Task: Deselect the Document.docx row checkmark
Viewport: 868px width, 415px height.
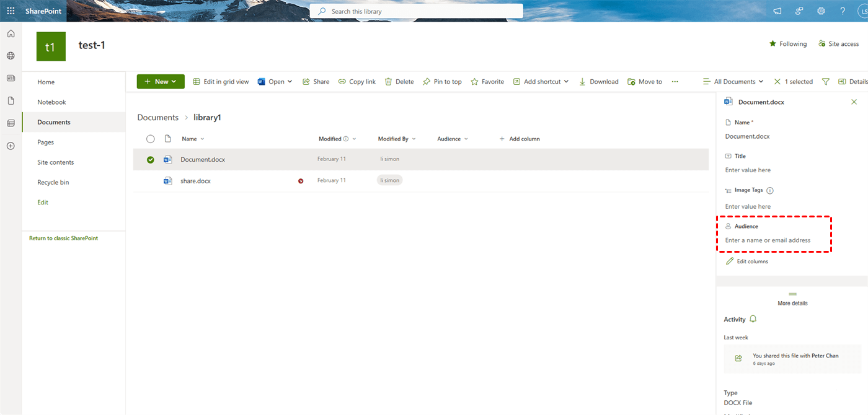Action: [150, 159]
